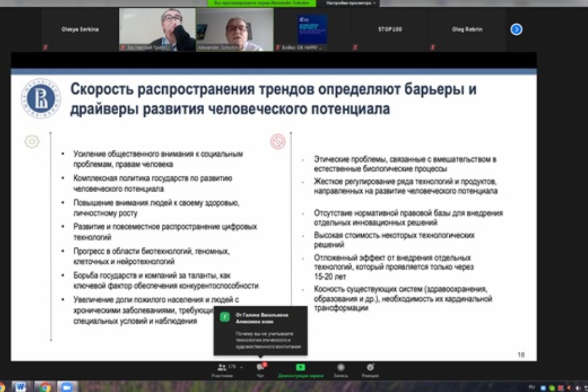Select the STOP100 participant tile
This screenshot has width=588, height=392.
(390, 29)
